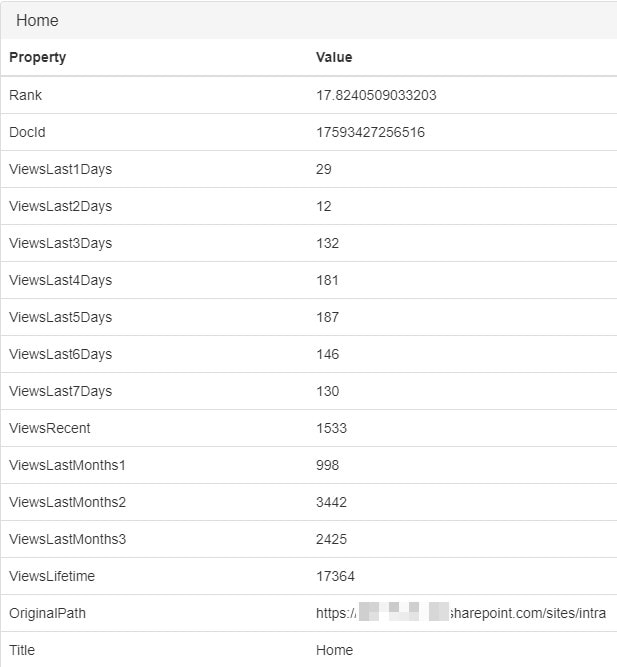Click the Value column header
The image size is (617, 667).
pos(334,57)
